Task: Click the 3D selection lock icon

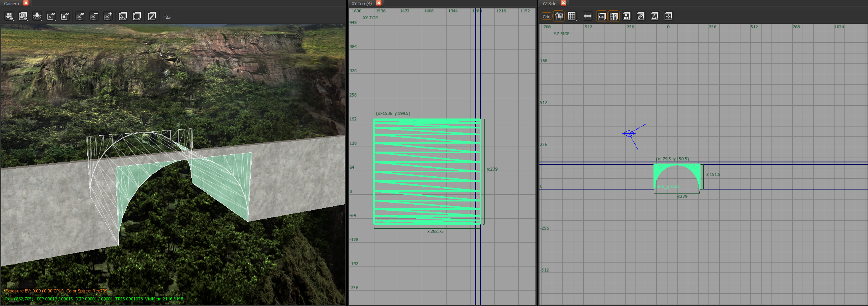Action: click(65, 16)
